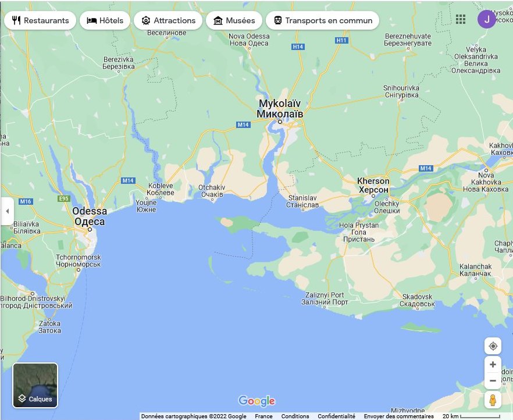Viewport: 513px width, 420px height.
Task: Open the Confidentialité footer link
Action: (336, 417)
